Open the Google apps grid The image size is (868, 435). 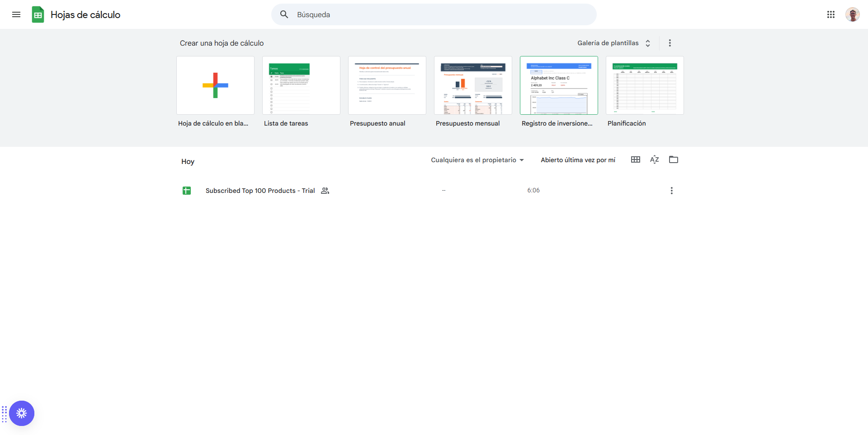point(830,14)
